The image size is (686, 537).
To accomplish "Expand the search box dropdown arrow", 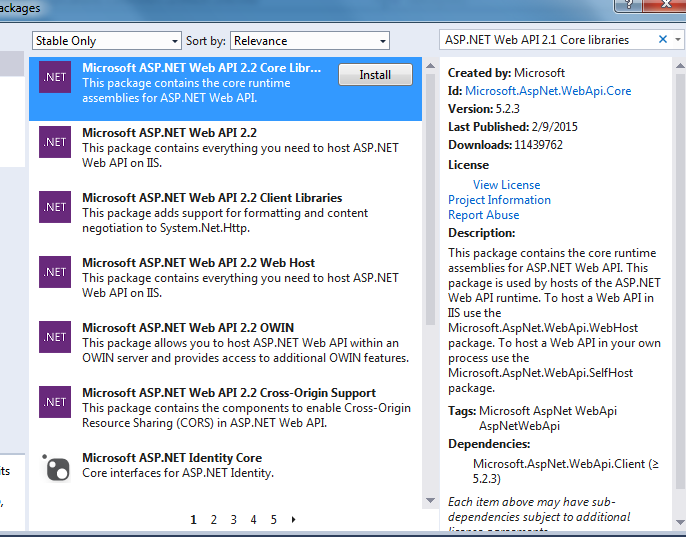I will (677, 40).
